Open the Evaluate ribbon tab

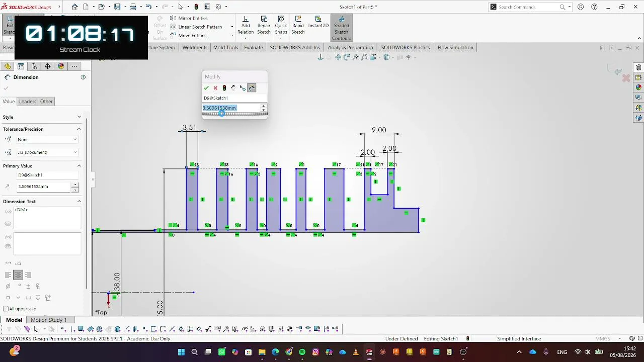[x=254, y=48]
